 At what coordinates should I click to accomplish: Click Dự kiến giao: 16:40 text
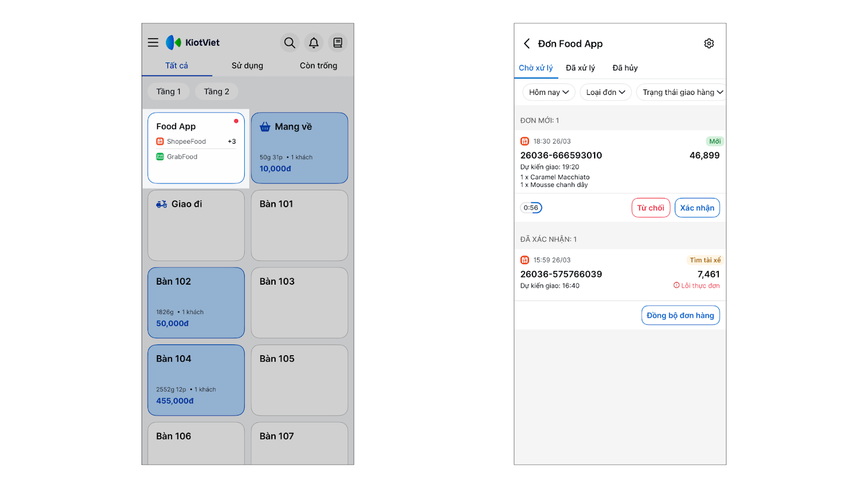pos(550,286)
